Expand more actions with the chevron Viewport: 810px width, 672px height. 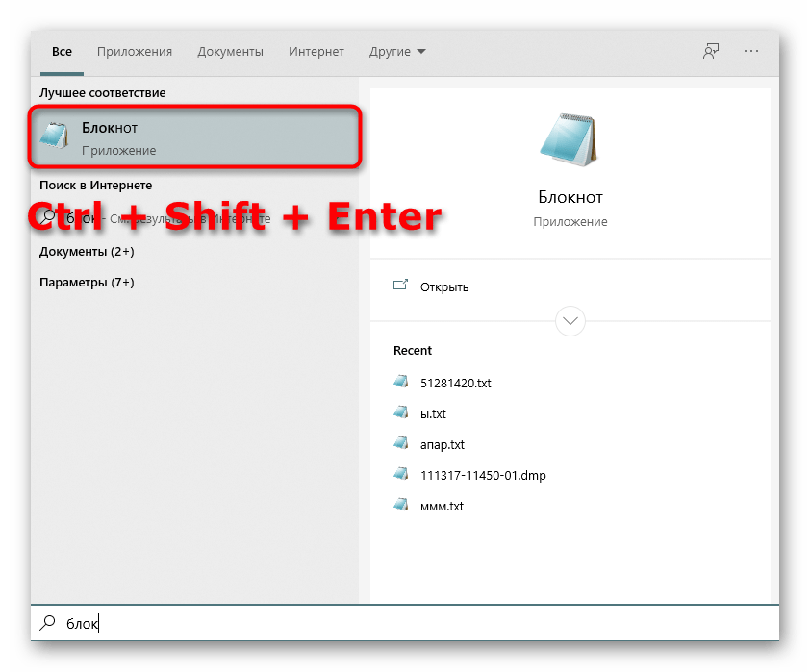570,321
